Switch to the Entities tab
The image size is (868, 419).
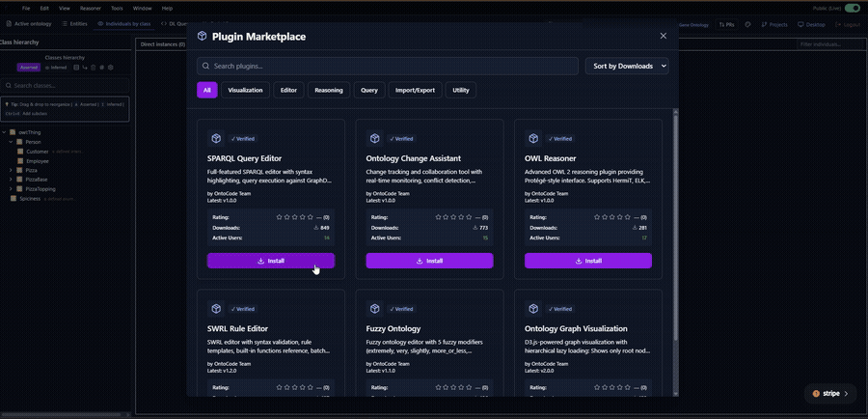(x=74, y=24)
